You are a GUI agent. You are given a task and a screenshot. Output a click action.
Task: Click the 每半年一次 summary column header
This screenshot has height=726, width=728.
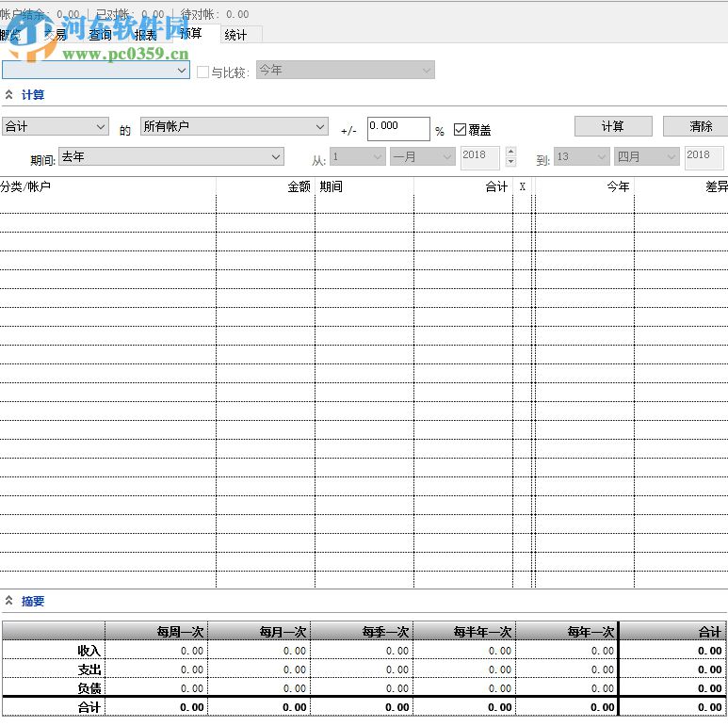click(x=464, y=631)
